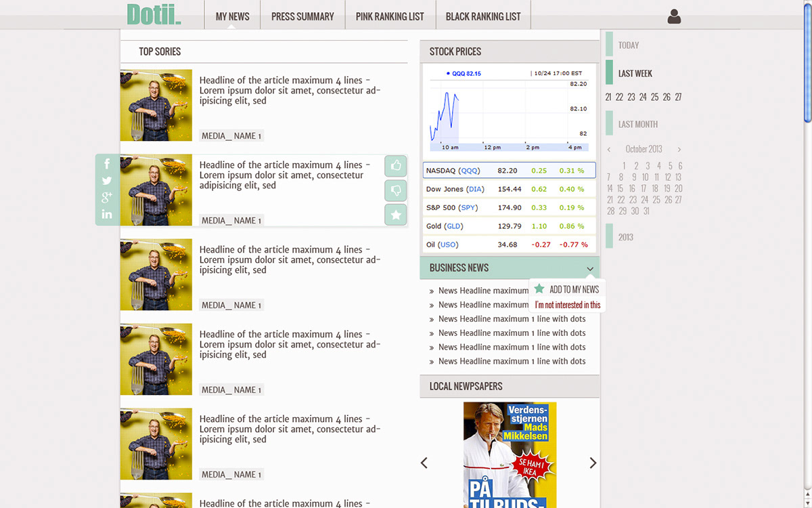The height and width of the screenshot is (508, 812).
Task: Open the GLD ticker link
Action: pyautogui.click(x=453, y=226)
